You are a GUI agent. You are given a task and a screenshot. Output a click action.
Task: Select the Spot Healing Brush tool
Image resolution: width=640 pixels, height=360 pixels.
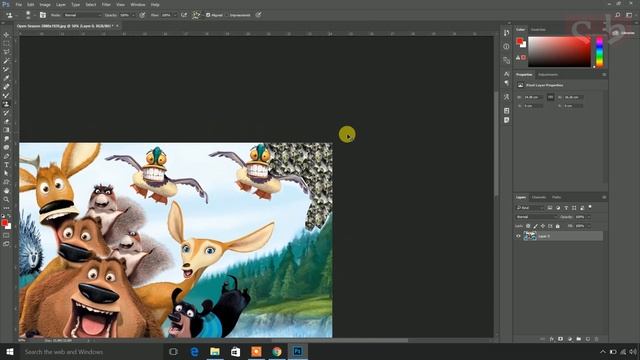(6, 87)
